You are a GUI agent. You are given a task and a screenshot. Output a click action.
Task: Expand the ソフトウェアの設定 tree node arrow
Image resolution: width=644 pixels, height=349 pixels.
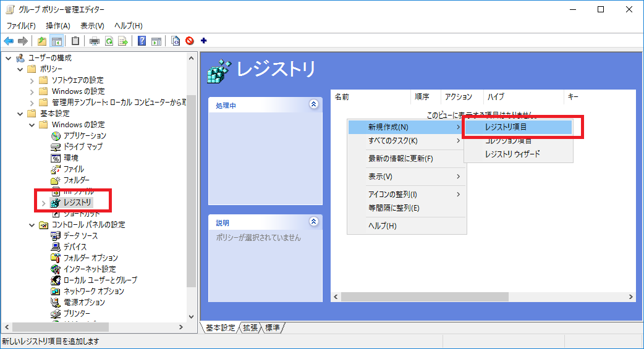pos(32,80)
